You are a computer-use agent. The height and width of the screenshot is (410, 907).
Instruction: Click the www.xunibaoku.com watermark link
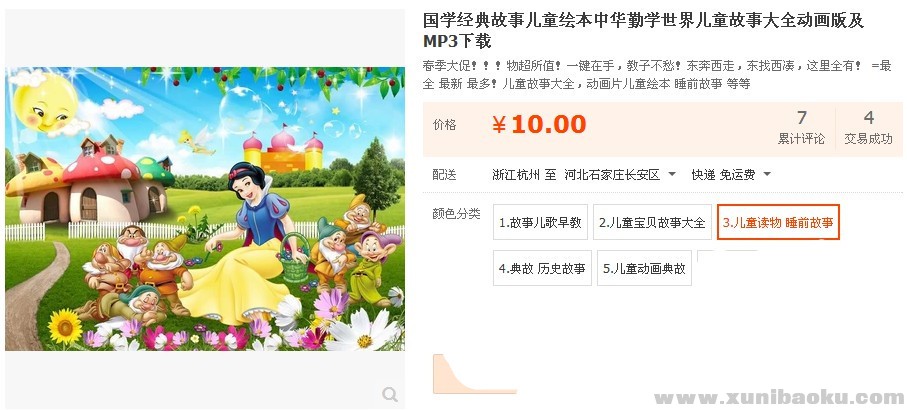coord(779,398)
